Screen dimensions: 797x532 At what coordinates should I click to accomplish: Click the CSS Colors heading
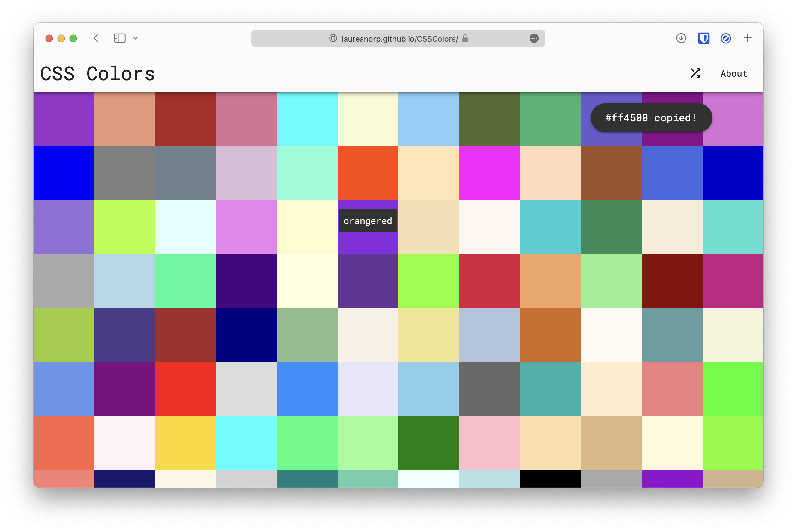97,73
